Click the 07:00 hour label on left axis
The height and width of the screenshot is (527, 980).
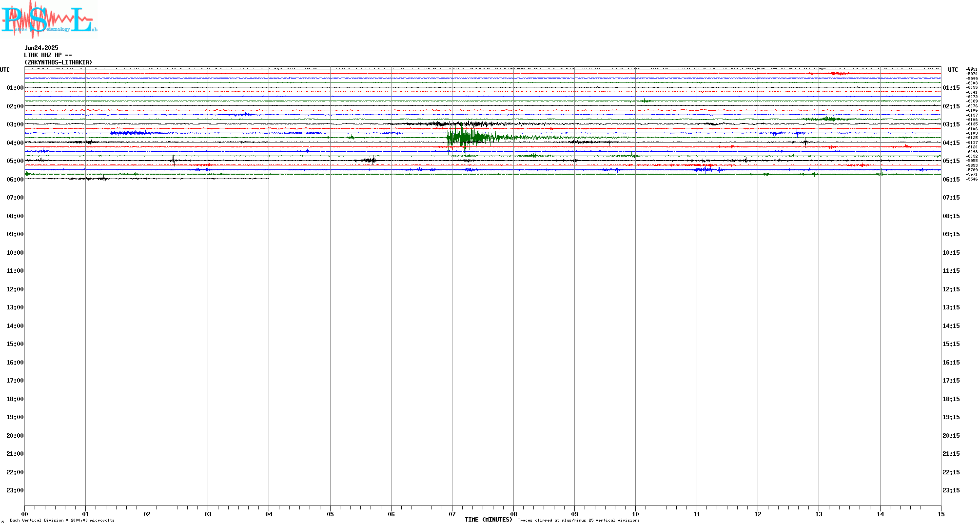tap(15, 198)
